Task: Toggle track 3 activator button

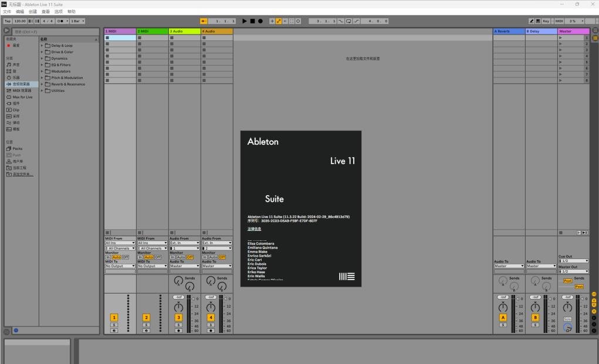Action: point(178,318)
